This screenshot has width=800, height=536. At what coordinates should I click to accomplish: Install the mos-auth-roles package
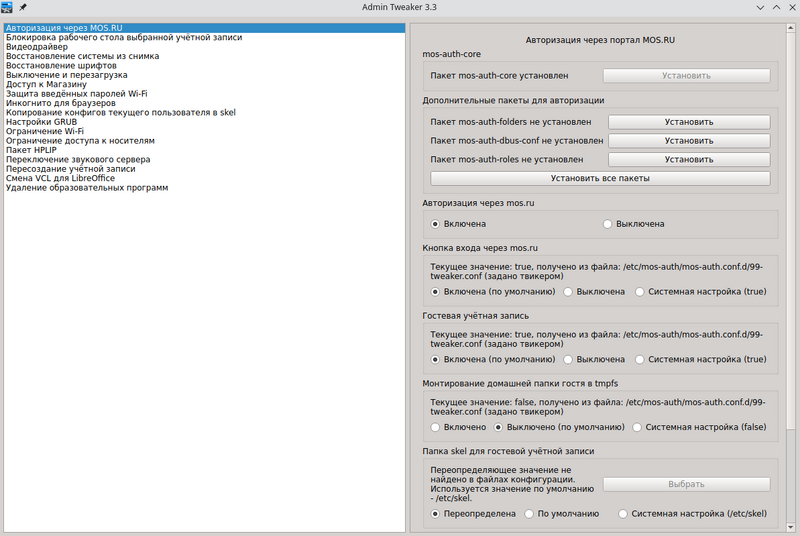[x=689, y=160]
